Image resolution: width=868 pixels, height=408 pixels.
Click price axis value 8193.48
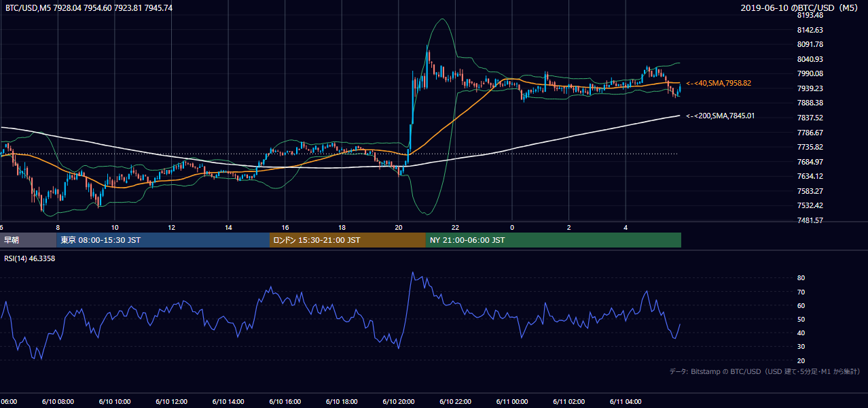click(810, 15)
